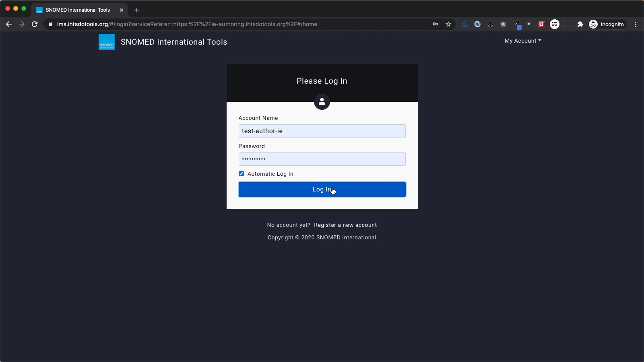Open a new tab with plus button
This screenshot has width=644, height=362.
click(137, 10)
